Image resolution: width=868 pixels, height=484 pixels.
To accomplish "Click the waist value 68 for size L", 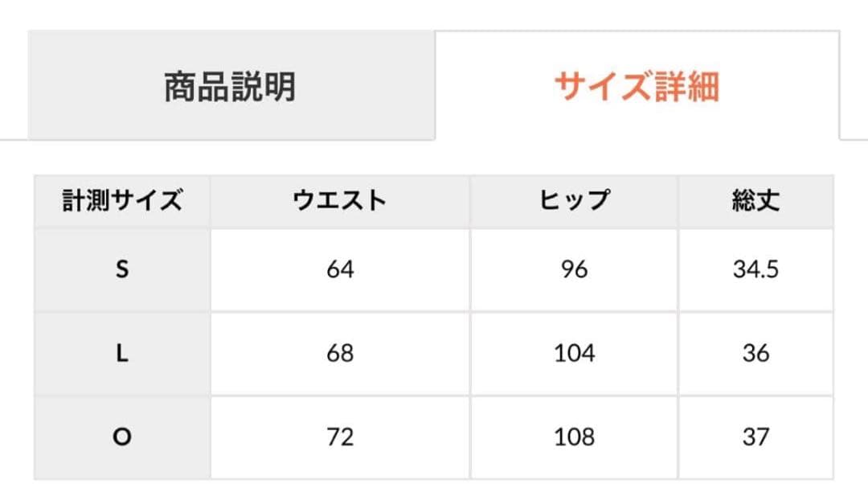I will [338, 354].
